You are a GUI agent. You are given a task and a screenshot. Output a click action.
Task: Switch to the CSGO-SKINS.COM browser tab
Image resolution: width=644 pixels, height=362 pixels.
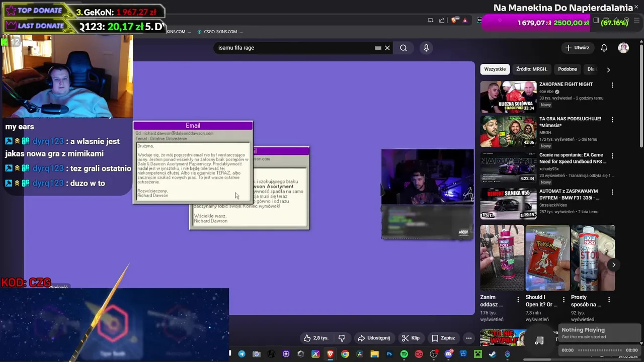220,32
